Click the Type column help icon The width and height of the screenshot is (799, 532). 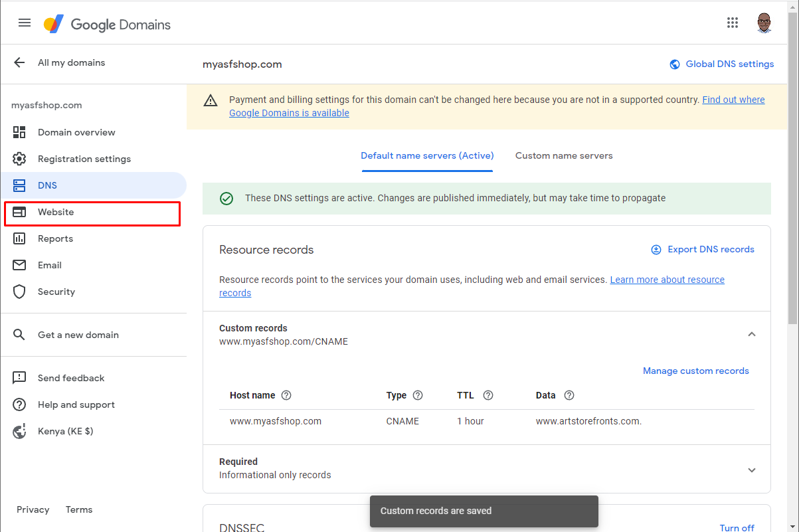[x=418, y=395]
